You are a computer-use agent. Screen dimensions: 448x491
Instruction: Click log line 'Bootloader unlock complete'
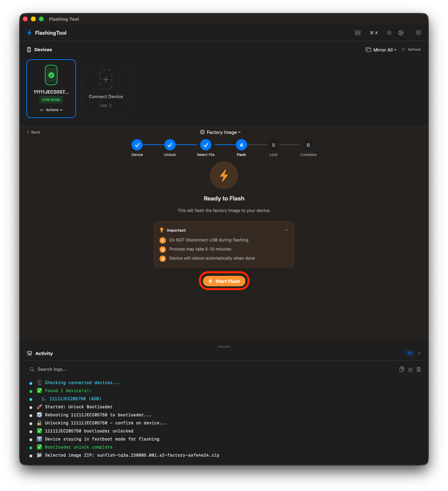tap(79, 447)
